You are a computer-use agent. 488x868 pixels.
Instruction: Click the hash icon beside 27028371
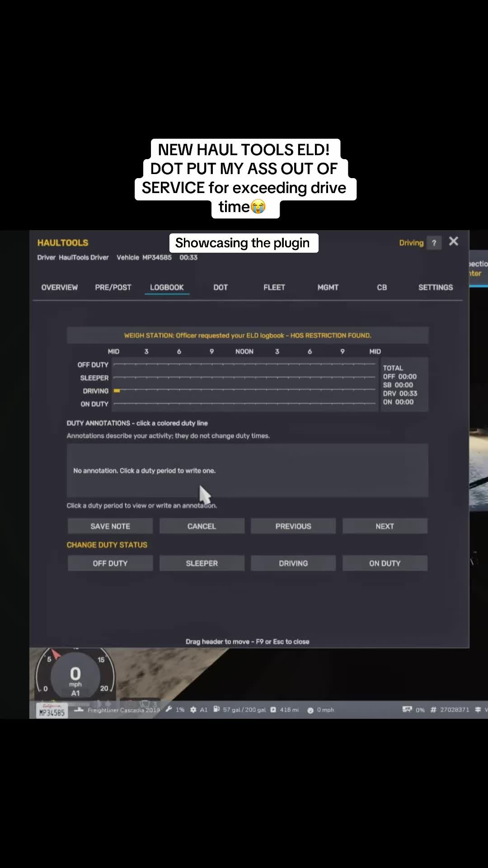[x=433, y=710]
